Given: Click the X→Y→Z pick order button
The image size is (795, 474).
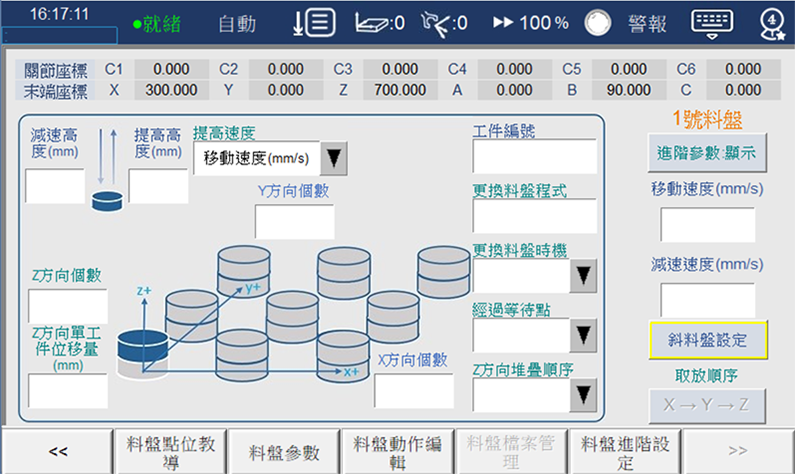Looking at the screenshot, I should click(707, 405).
